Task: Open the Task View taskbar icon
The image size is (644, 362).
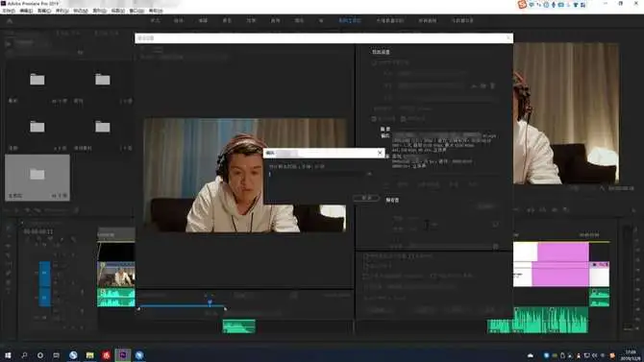Action: (x=57, y=355)
